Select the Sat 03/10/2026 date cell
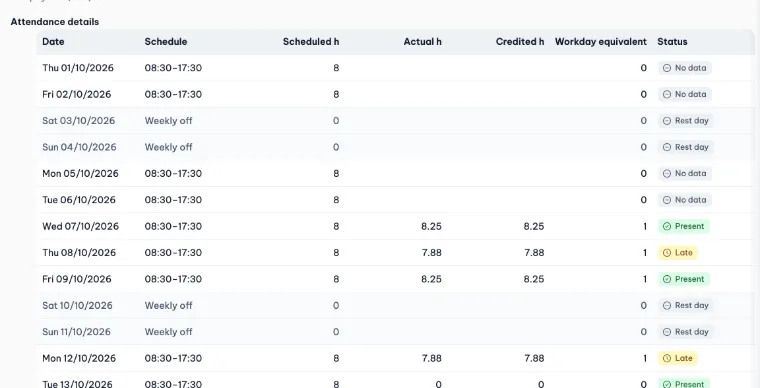 [x=79, y=121]
